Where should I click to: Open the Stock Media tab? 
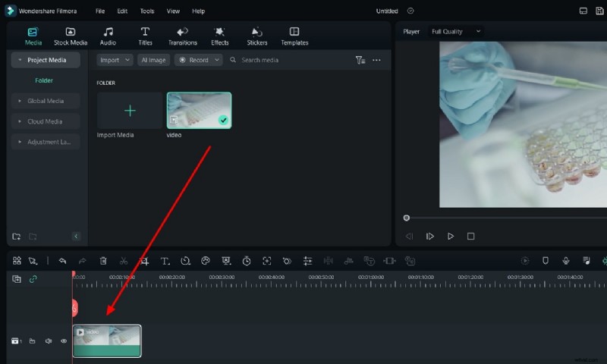pyautogui.click(x=71, y=36)
